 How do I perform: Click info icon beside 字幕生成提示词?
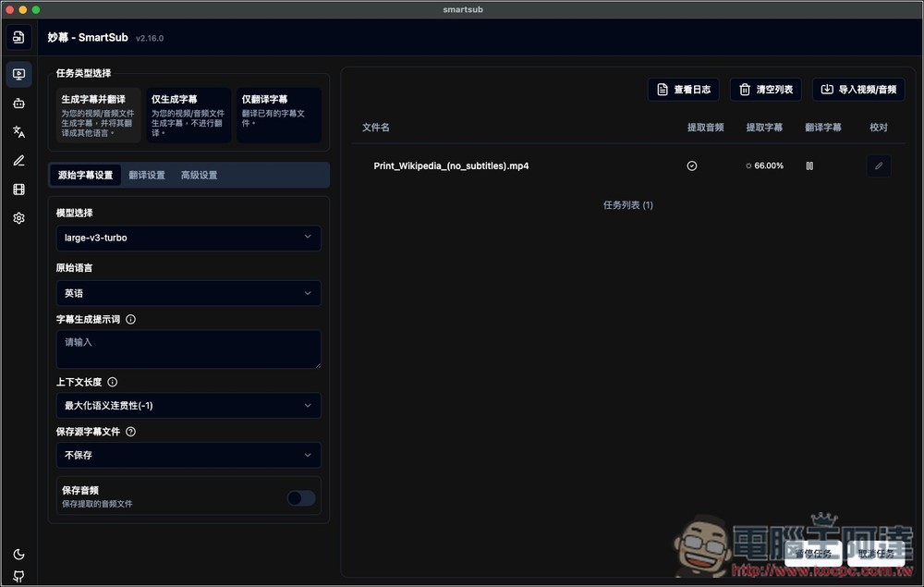coord(131,319)
